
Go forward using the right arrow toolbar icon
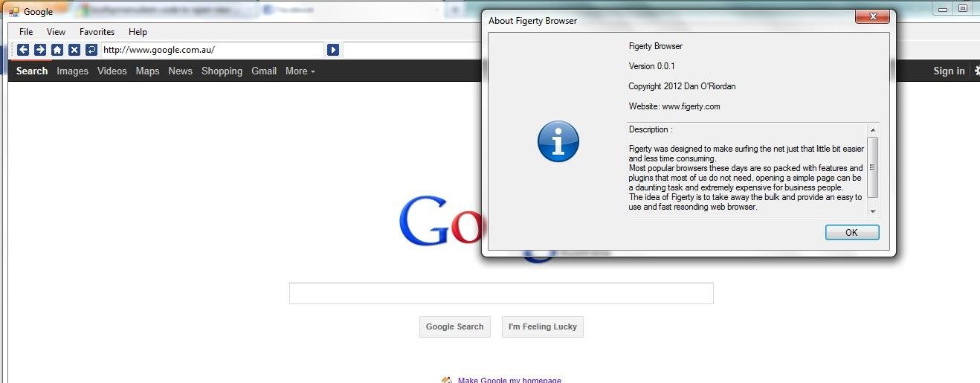tap(40, 50)
